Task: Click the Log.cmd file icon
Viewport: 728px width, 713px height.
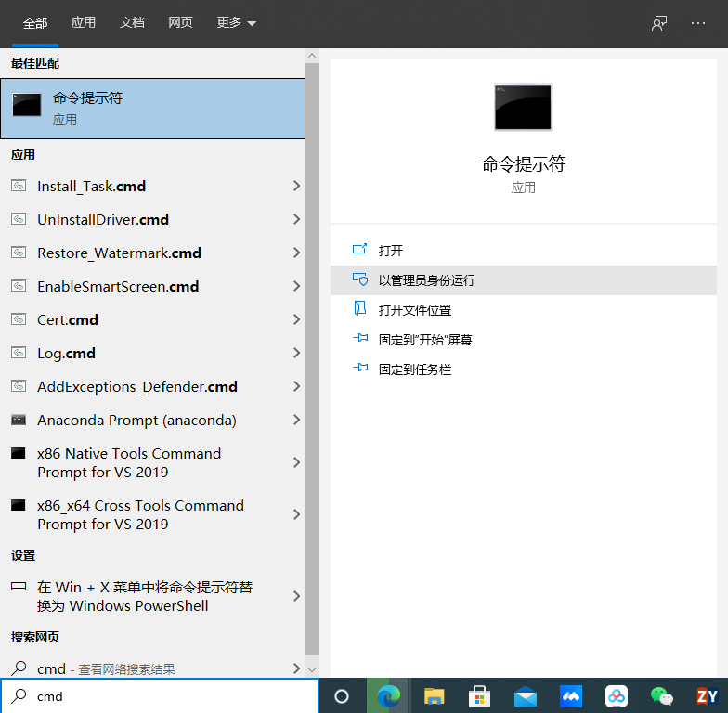Action: 19,353
